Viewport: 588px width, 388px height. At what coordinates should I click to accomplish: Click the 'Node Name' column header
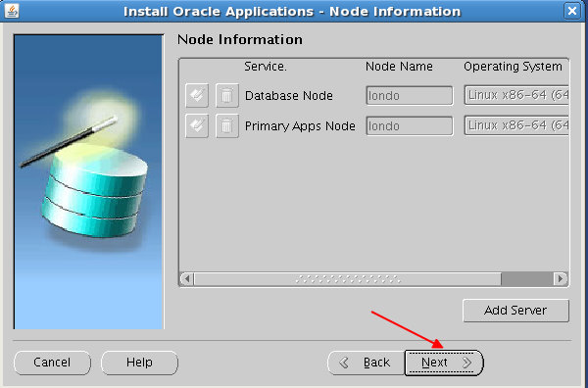(x=399, y=67)
